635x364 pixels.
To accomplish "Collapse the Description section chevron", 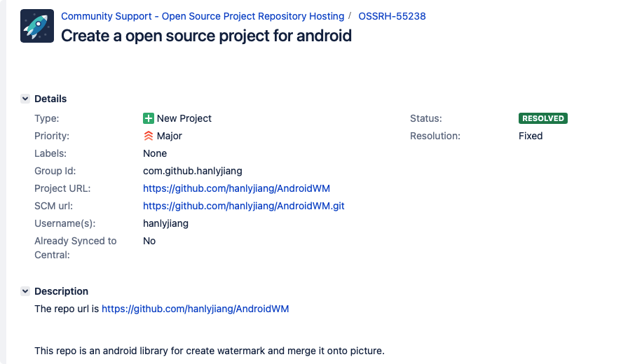I will click(x=25, y=291).
